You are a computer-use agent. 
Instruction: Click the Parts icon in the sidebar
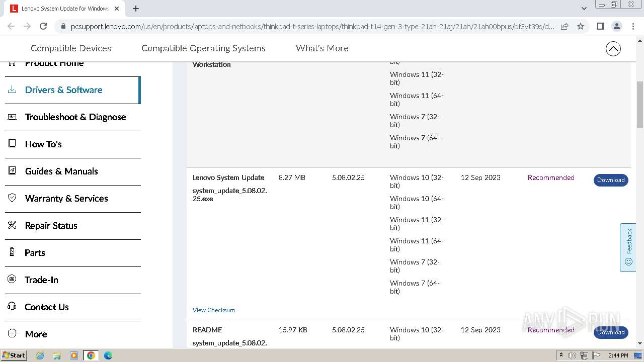[12, 252]
